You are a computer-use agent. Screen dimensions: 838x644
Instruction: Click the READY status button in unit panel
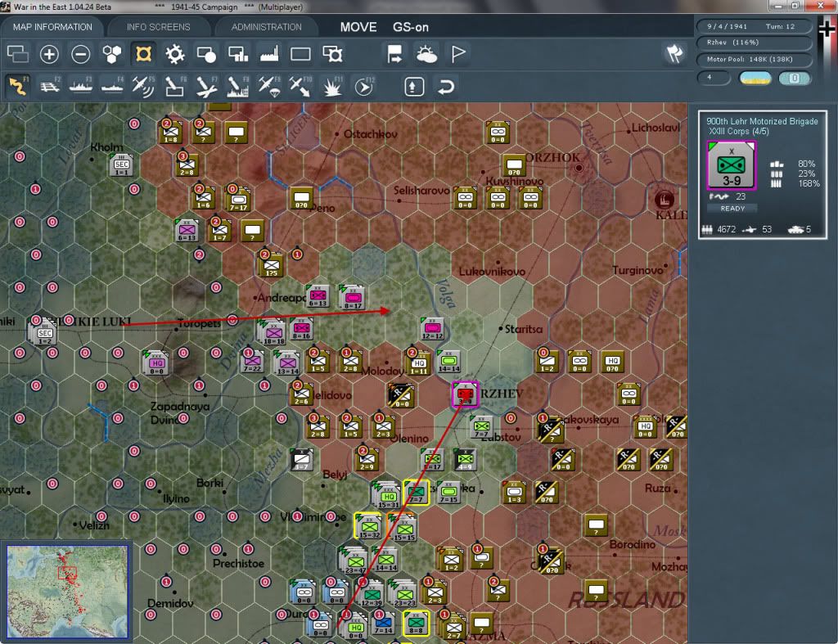[732, 209]
